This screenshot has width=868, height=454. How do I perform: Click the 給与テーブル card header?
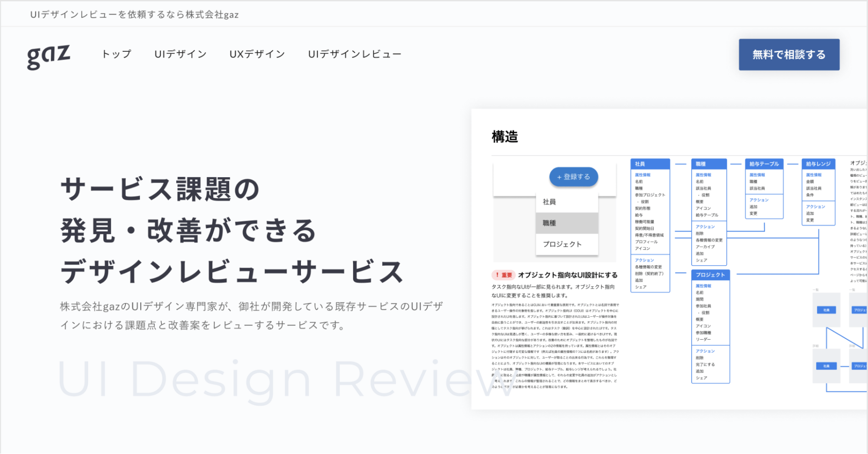click(x=764, y=164)
